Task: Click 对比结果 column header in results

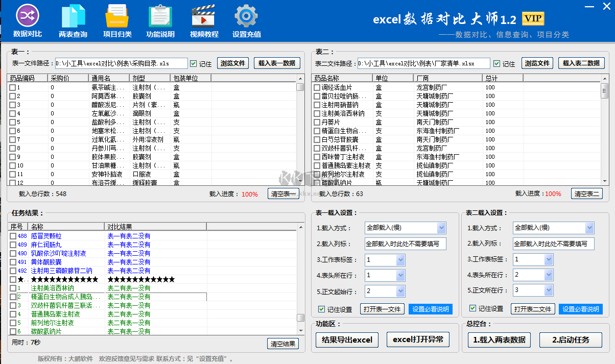Action: coord(155,227)
